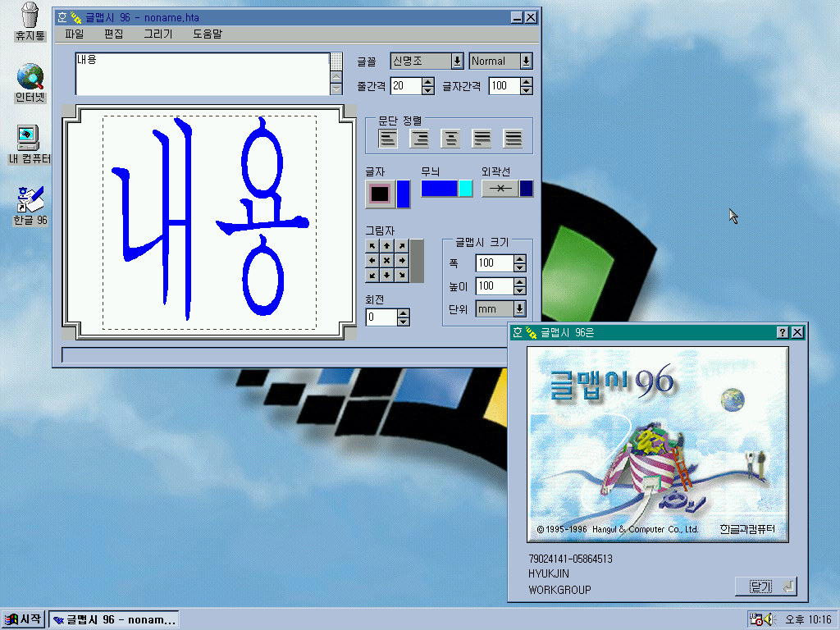The width and height of the screenshot is (840, 630).
Task: Select justify paragraph alignment icon
Action: [482, 138]
